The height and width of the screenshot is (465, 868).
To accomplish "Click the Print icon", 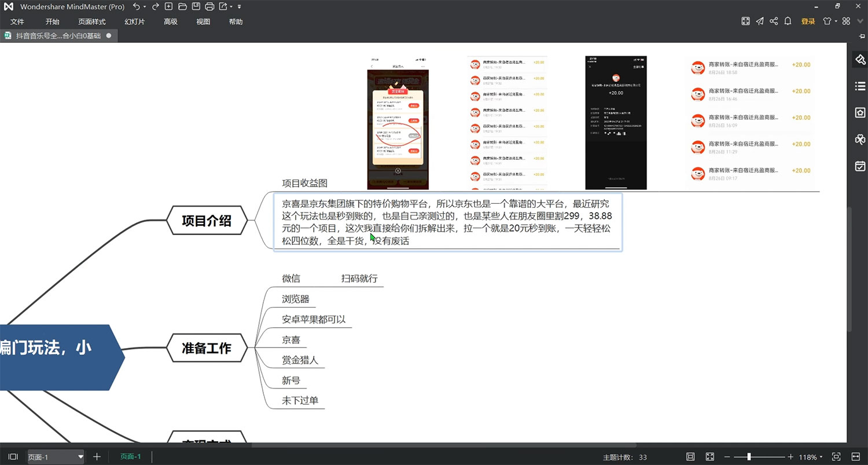I will point(209,6).
